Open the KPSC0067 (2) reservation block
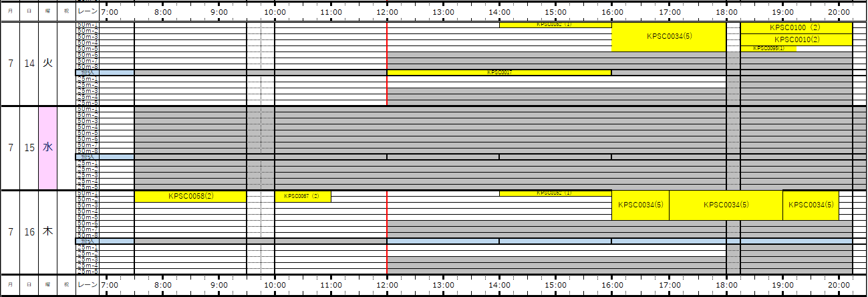 click(x=303, y=197)
